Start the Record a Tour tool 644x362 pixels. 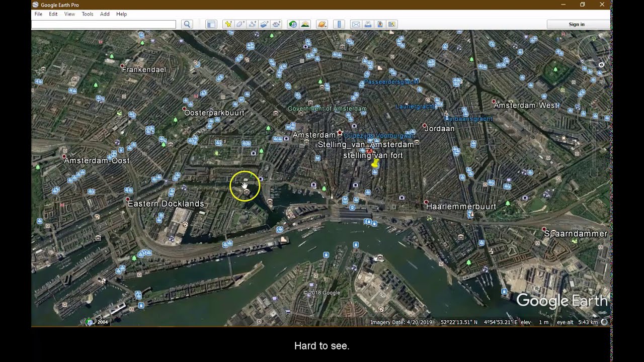[x=277, y=24]
